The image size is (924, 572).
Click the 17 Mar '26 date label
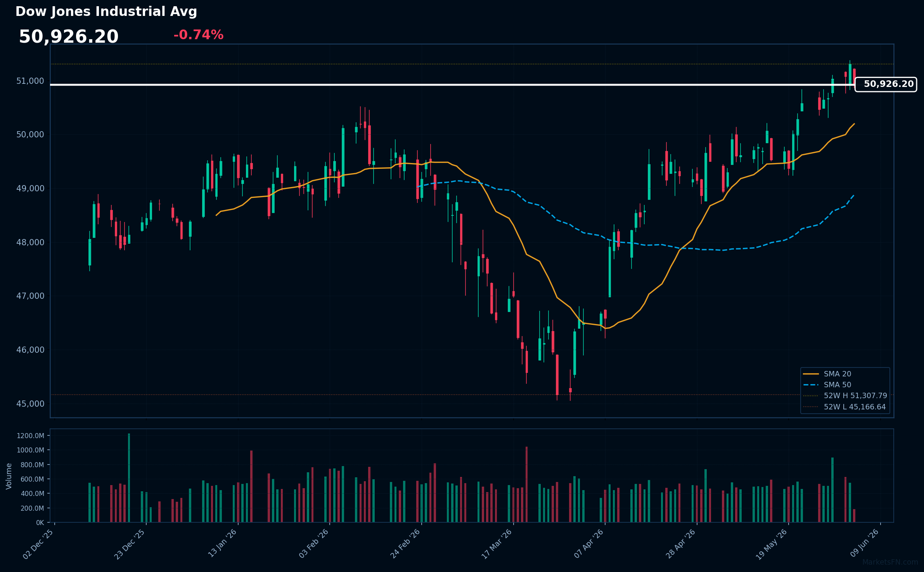497,544
